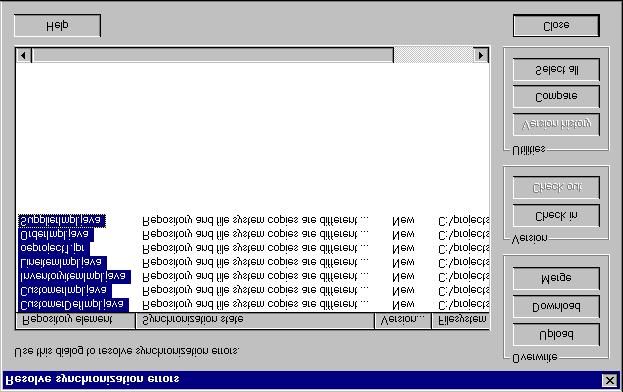Image resolution: width=623 pixels, height=392 pixels.
Task: Click New version cell of oeproject1.jpr row
Action: tap(403, 248)
